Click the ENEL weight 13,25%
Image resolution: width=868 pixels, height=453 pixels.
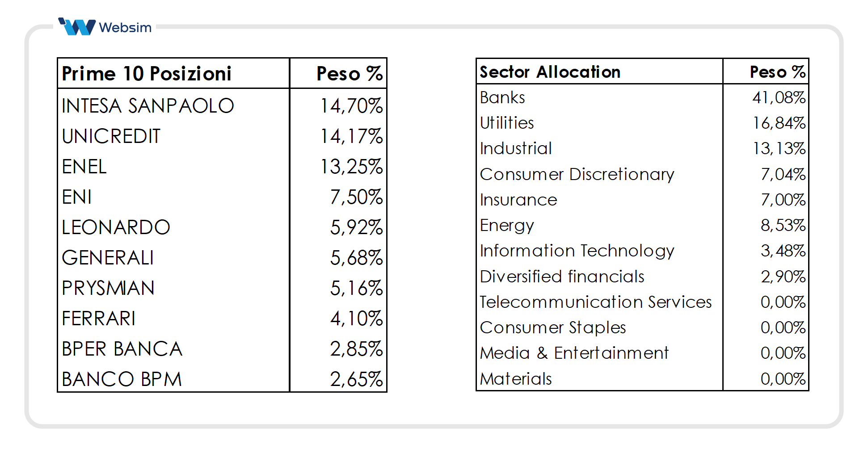click(351, 167)
